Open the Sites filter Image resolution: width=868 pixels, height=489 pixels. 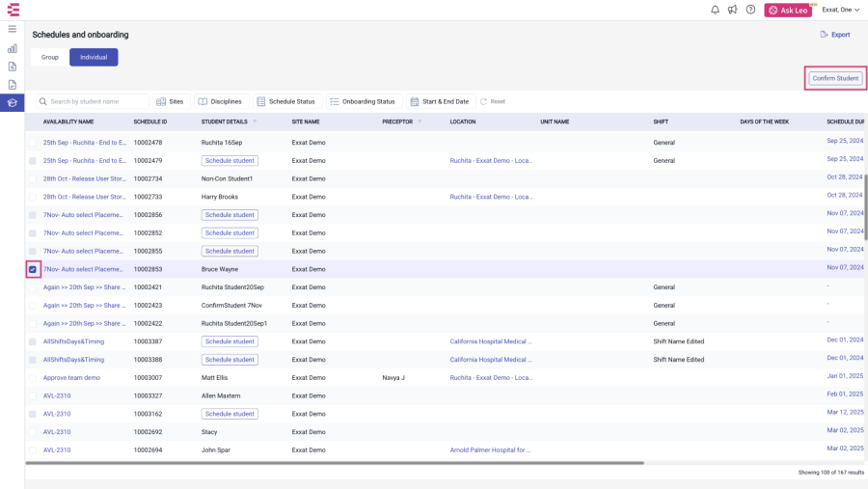171,101
